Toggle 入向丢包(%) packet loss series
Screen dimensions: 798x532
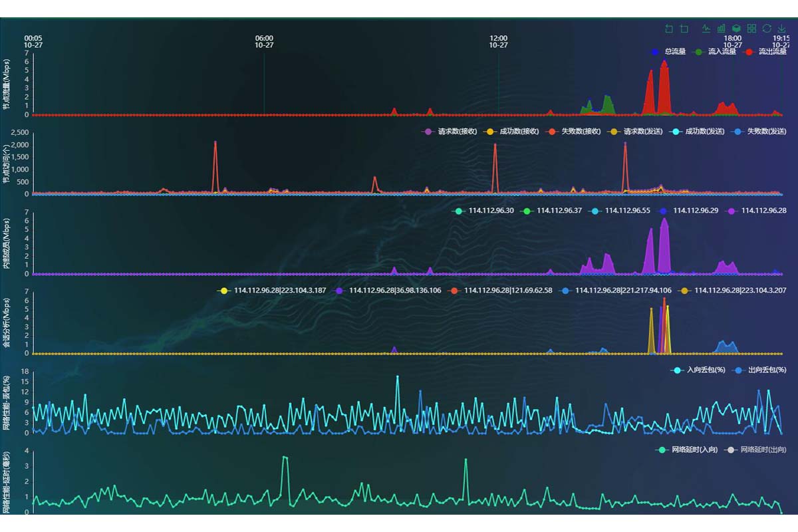coord(696,370)
